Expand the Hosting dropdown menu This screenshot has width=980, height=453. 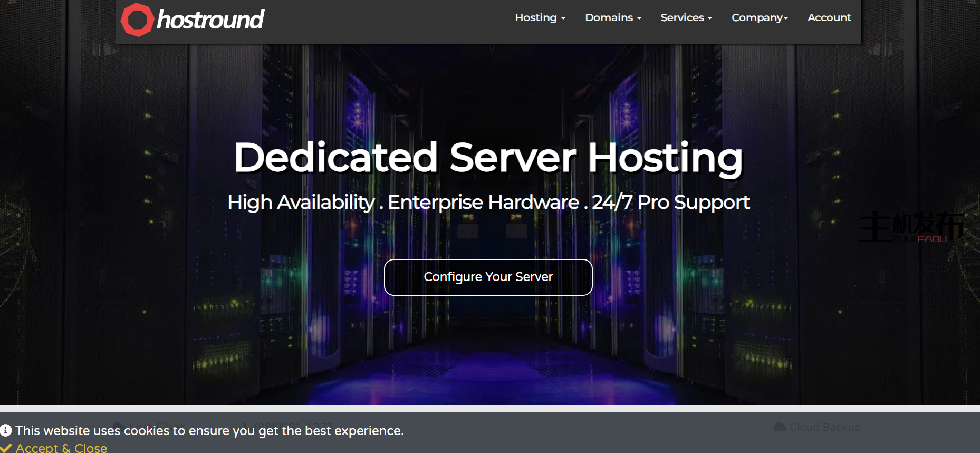click(540, 17)
